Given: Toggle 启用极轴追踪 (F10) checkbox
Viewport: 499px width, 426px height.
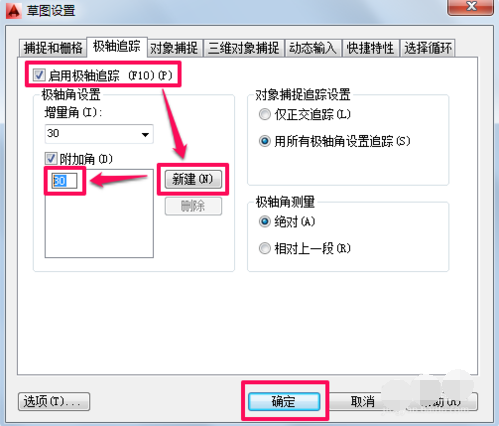Looking at the screenshot, I should point(39,75).
